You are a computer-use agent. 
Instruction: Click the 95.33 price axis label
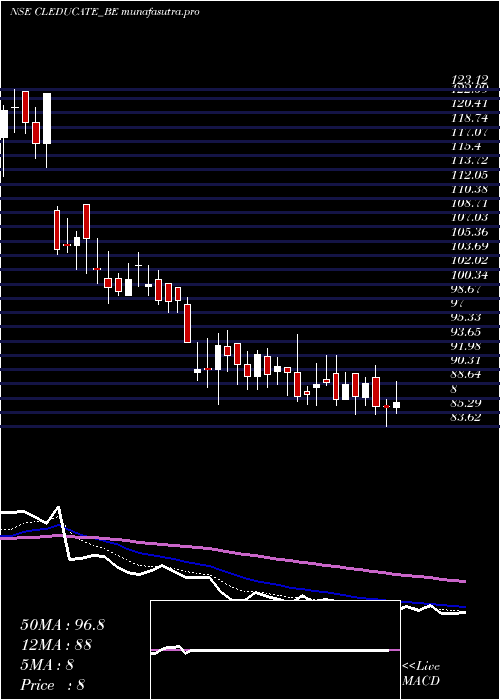point(466,318)
